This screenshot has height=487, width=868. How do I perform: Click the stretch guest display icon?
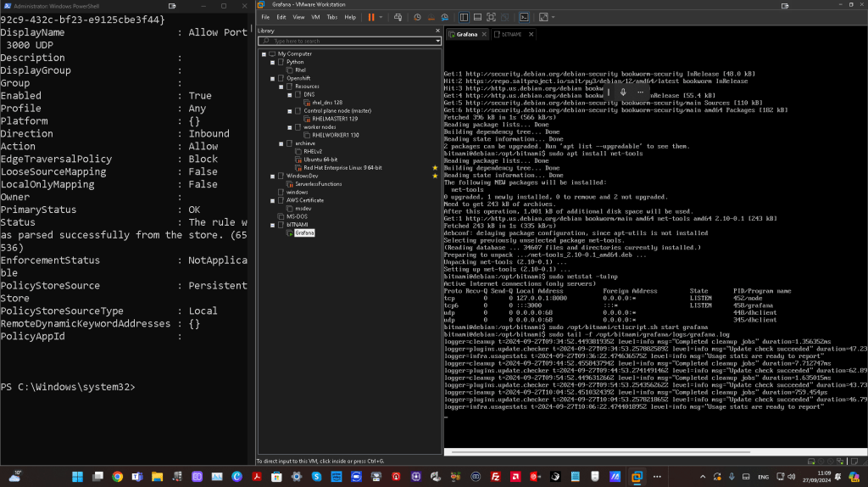click(543, 17)
